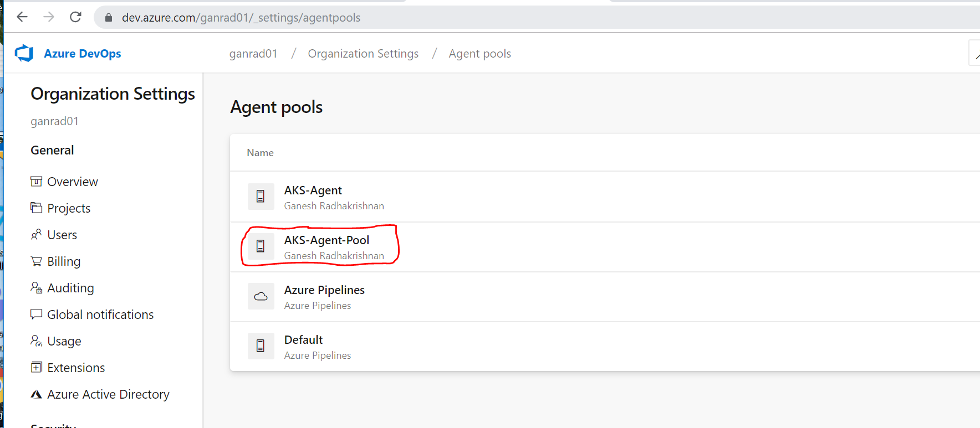Open the AKS-Agent-Pool entry
This screenshot has height=428, width=980.
[326, 240]
